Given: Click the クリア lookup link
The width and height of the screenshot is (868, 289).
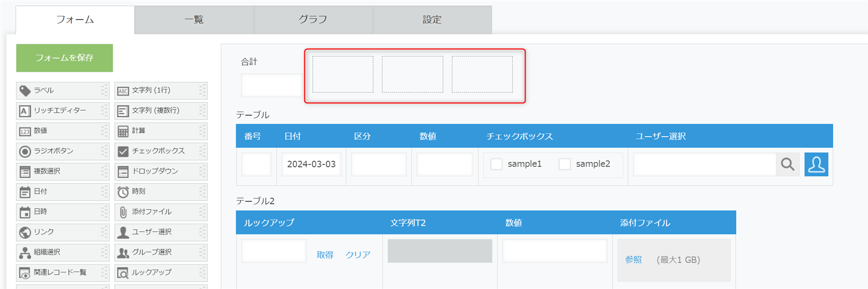Looking at the screenshot, I should click(x=358, y=255).
